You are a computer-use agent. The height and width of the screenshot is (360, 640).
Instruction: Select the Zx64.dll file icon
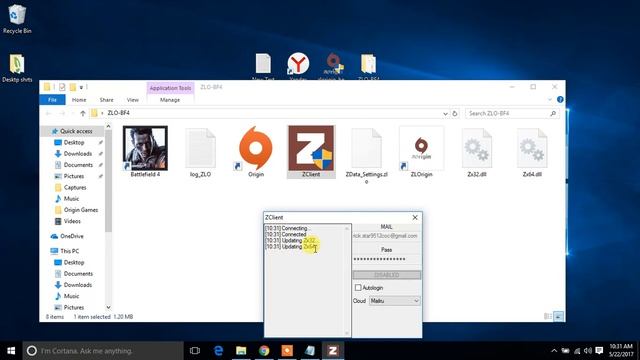(532, 148)
